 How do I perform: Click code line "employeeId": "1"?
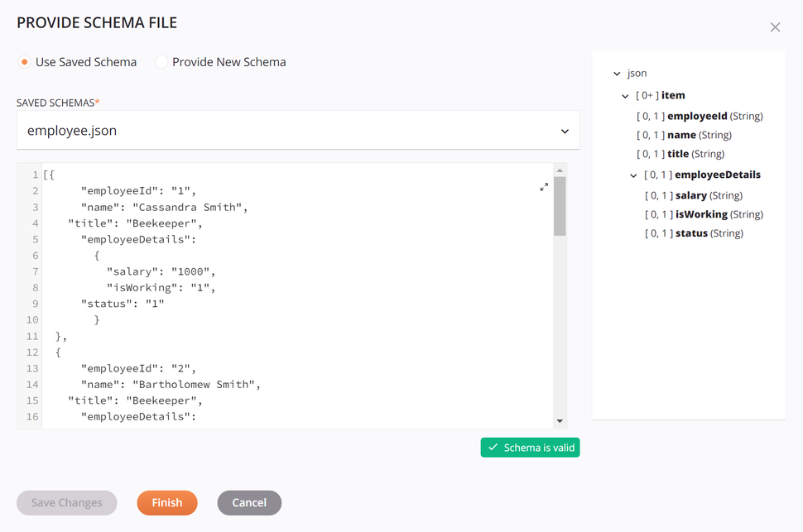139,191
